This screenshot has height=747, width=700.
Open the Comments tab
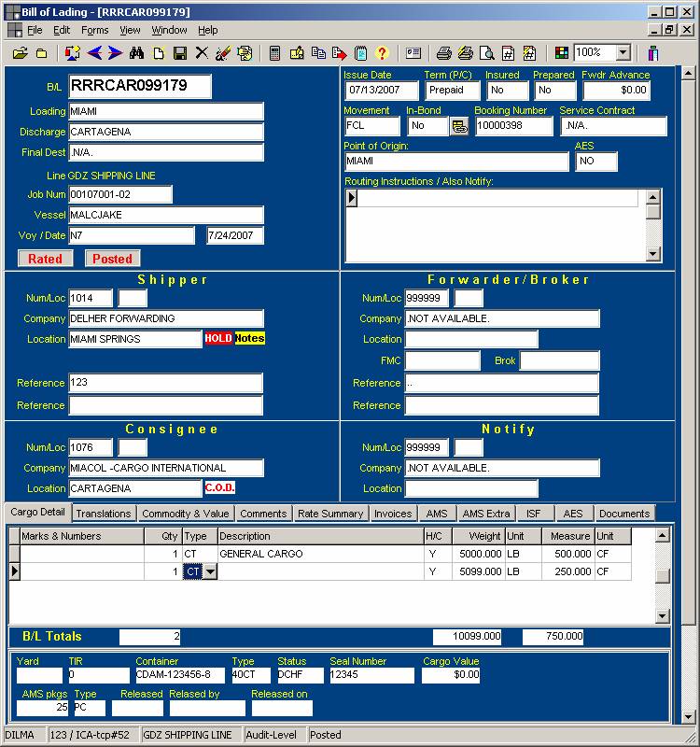pyautogui.click(x=263, y=514)
